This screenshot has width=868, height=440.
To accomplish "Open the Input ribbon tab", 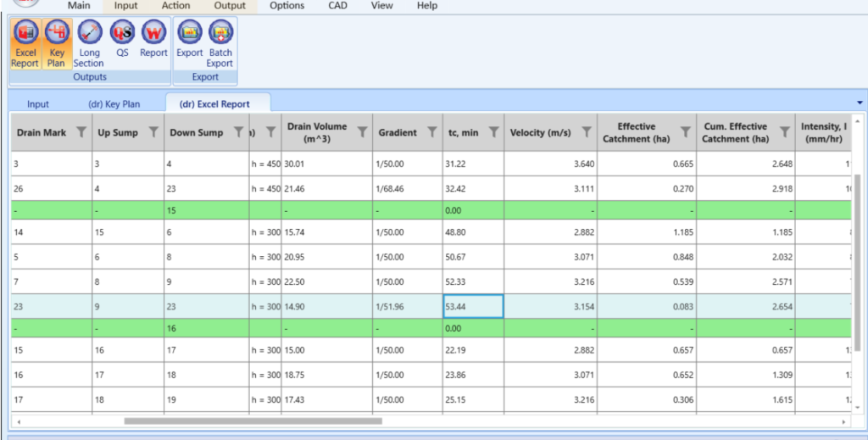I will (125, 6).
